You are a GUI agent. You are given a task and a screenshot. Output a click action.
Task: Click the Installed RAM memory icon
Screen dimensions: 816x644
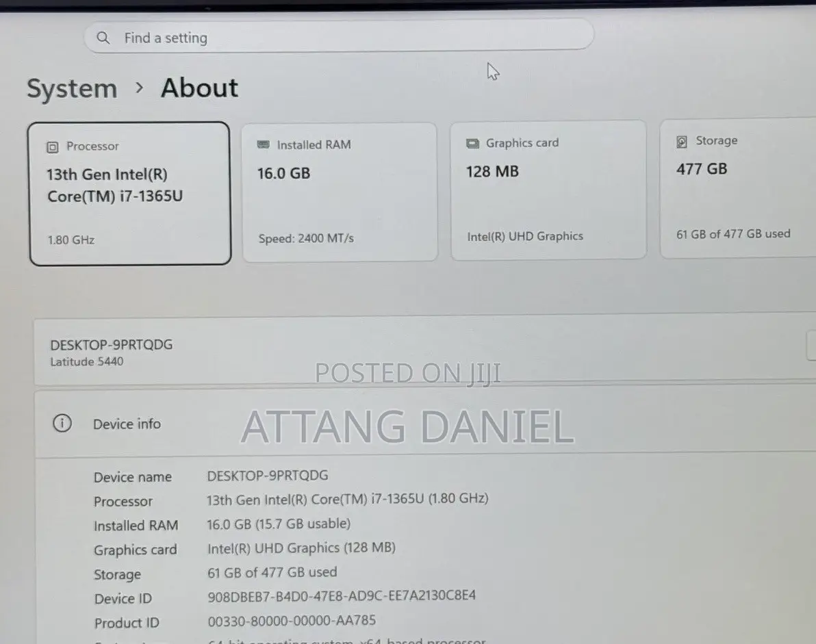point(264,144)
